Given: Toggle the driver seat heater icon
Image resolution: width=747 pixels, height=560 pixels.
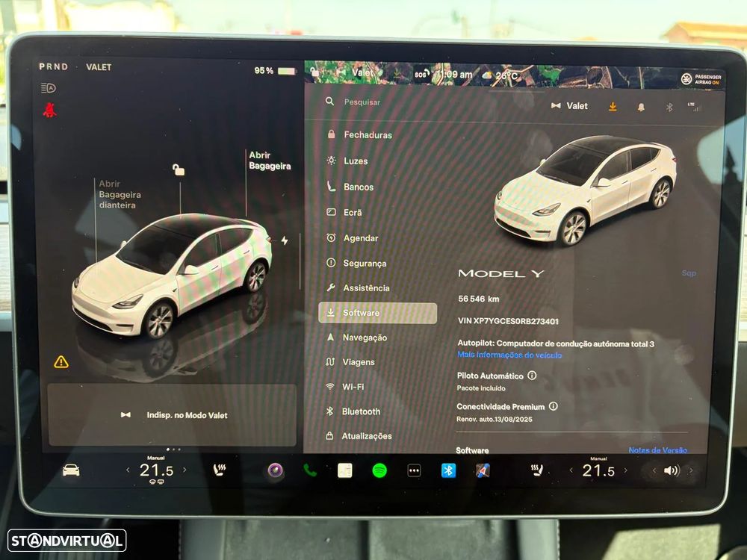Looking at the screenshot, I should [220, 470].
